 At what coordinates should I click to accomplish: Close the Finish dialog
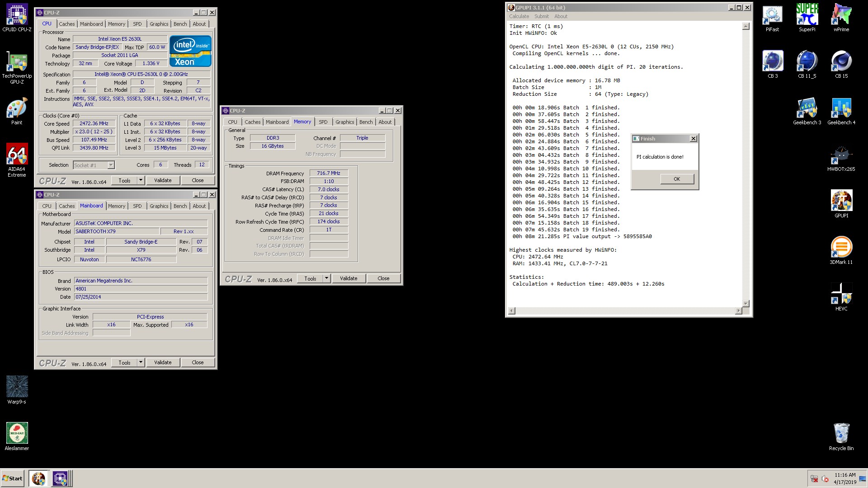693,139
